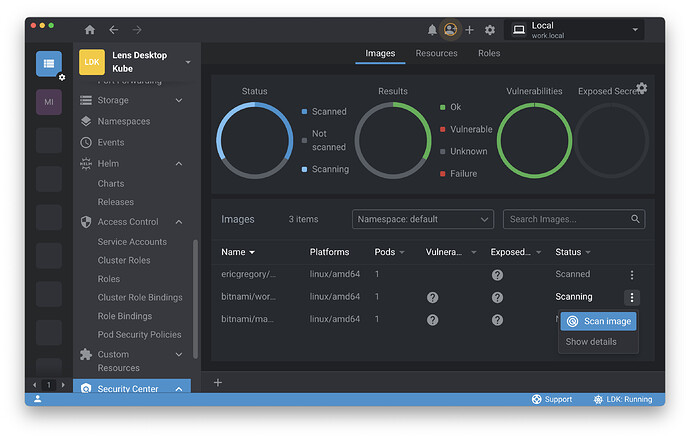
Task: Open three-dot menu for ericgregory image row
Action: 631,275
